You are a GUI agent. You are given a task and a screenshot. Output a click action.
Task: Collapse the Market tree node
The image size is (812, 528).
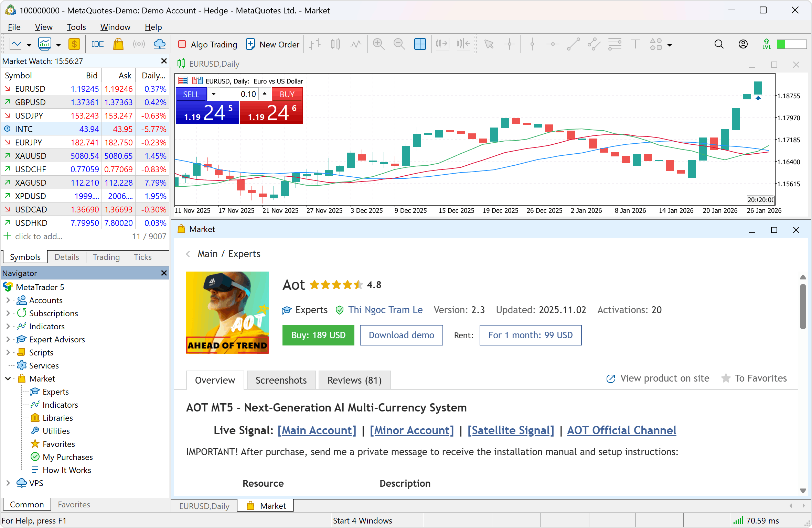click(x=8, y=378)
